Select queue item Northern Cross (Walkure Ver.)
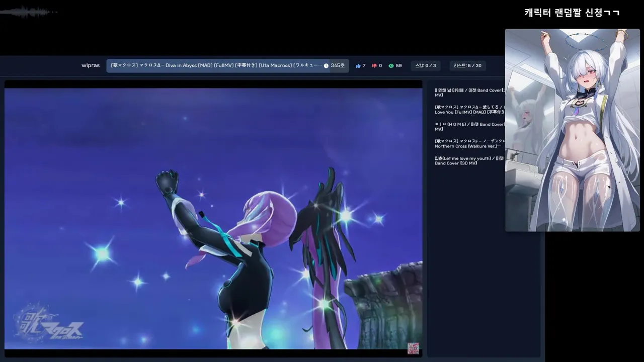Image resolution: width=644 pixels, height=362 pixels. click(x=470, y=144)
